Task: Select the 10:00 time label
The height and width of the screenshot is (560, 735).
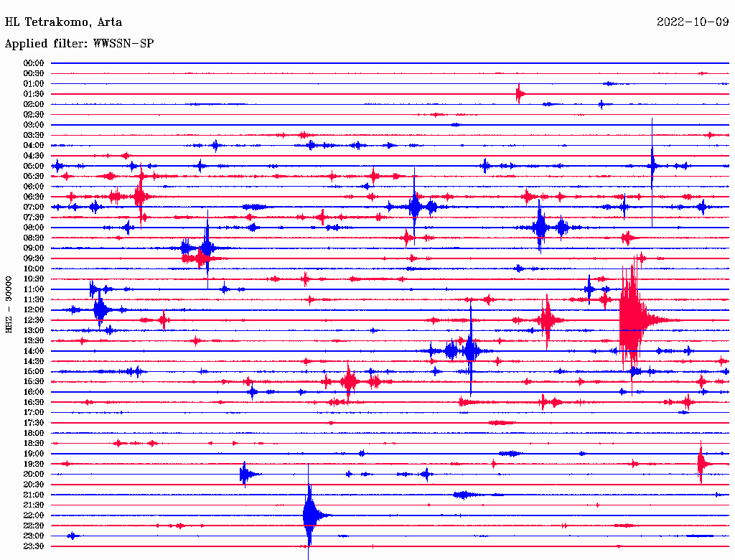Action: coord(34,269)
